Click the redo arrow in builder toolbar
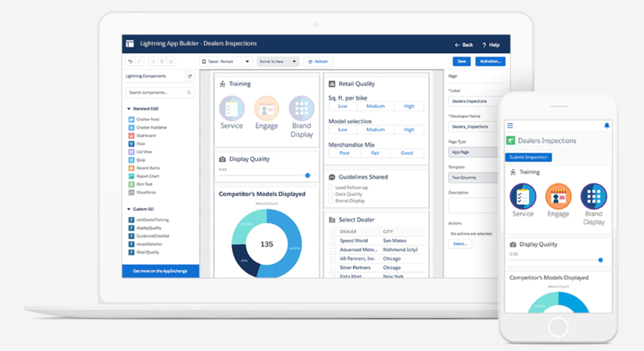This screenshot has height=351, width=644. (139, 61)
